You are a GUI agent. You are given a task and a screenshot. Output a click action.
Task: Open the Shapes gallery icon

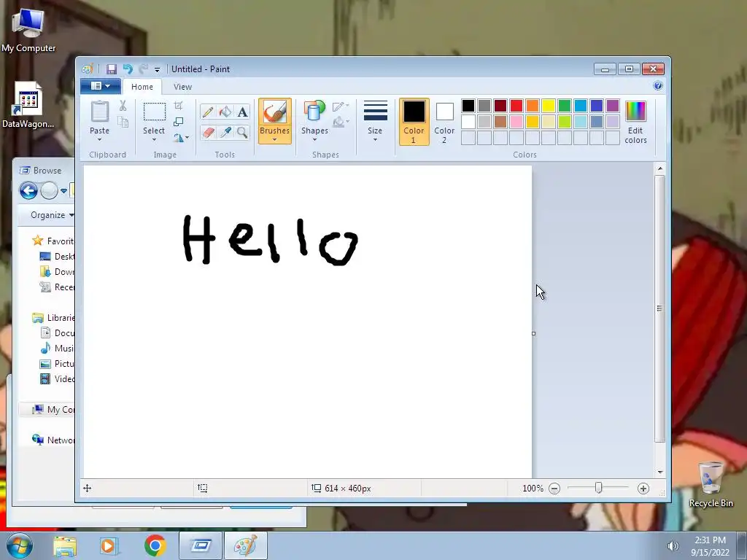click(x=314, y=112)
